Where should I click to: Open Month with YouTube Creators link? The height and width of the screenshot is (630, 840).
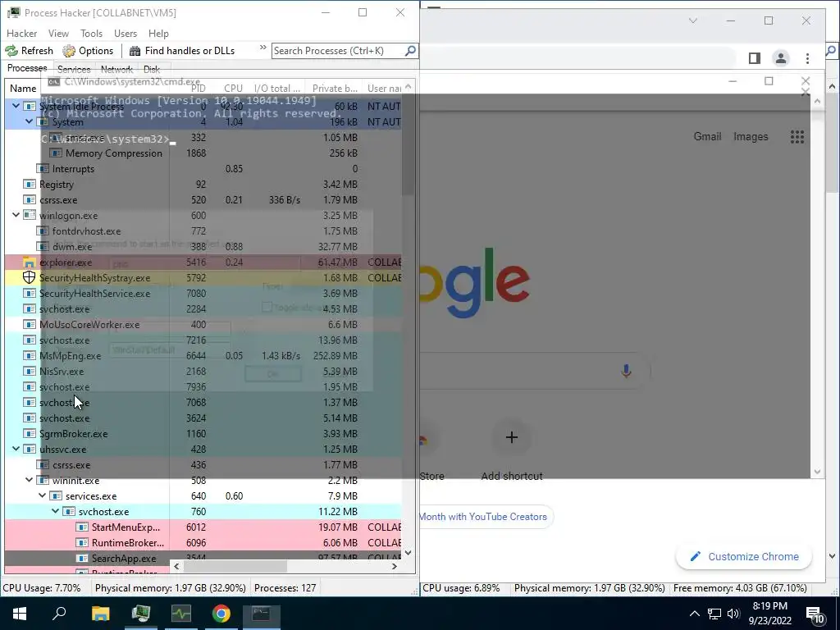point(482,517)
